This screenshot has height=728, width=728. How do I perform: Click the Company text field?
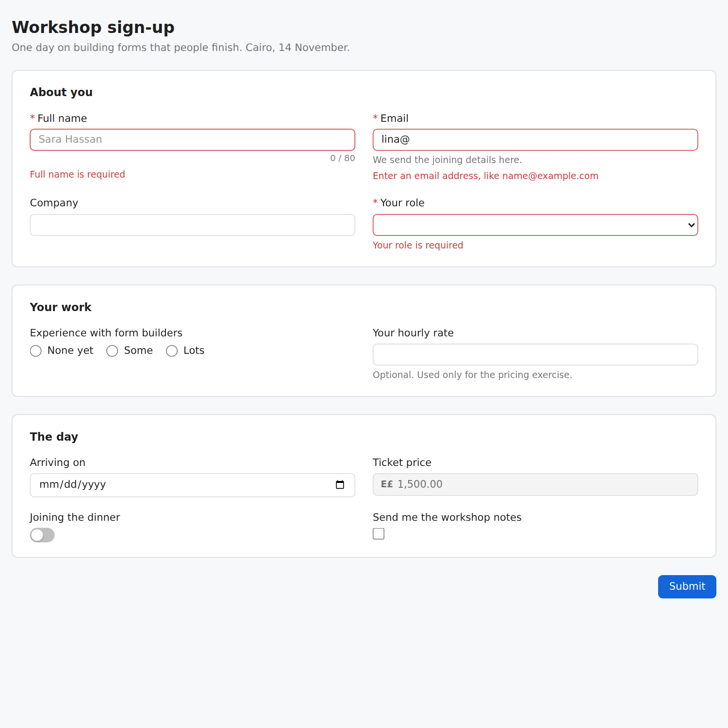tap(193, 225)
